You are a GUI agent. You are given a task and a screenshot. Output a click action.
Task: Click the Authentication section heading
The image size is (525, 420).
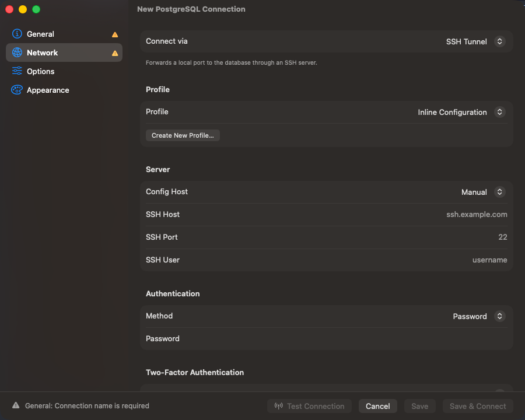pos(173,294)
